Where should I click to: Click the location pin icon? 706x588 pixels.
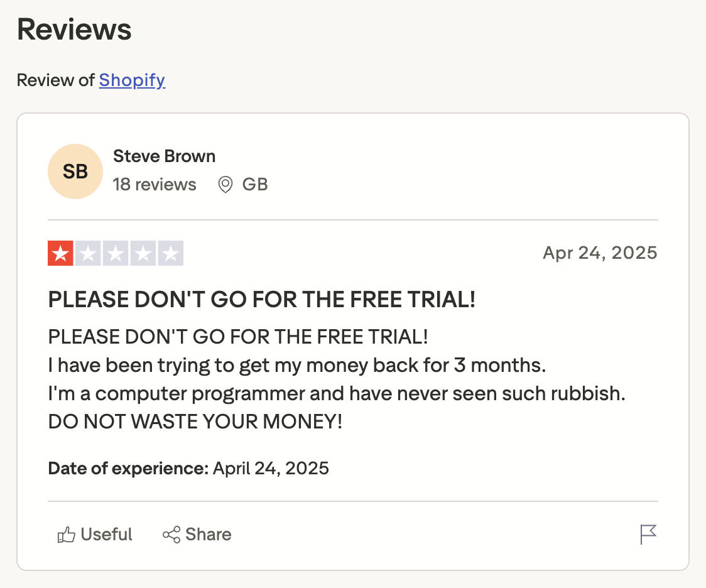[x=225, y=185]
